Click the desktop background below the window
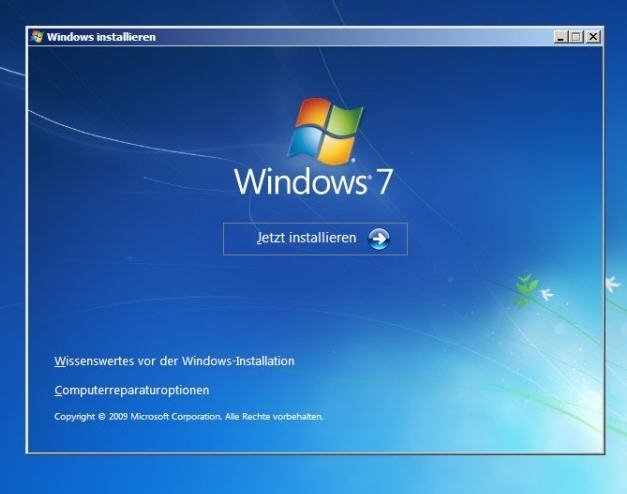The image size is (627, 494). (312, 475)
